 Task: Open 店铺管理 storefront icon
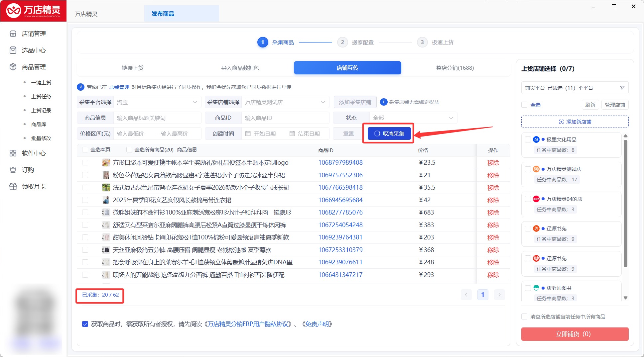[x=13, y=34]
